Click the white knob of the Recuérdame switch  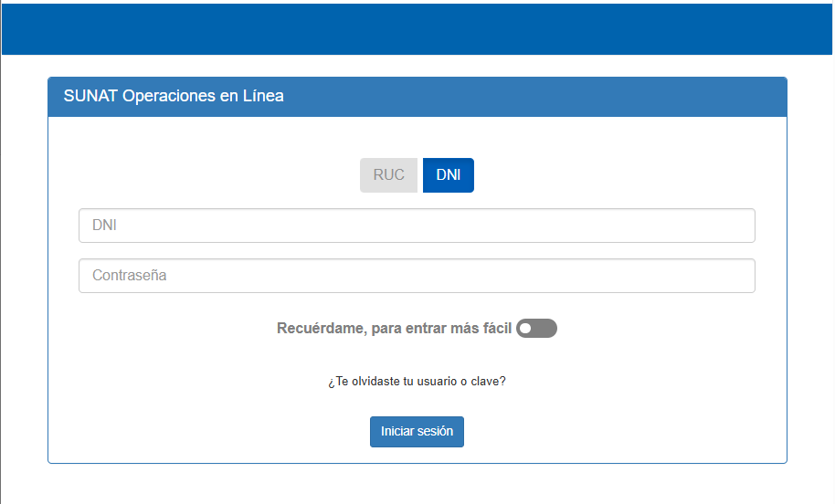click(x=525, y=329)
